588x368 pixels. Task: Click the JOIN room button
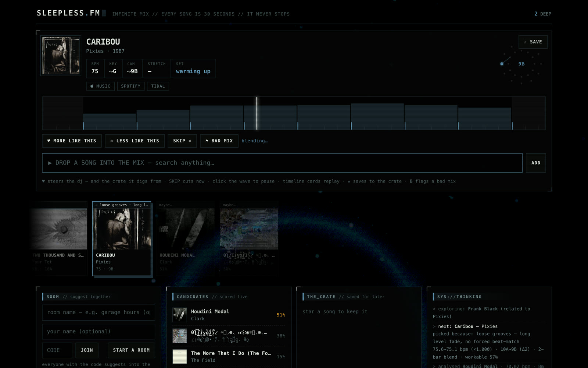[87, 350]
